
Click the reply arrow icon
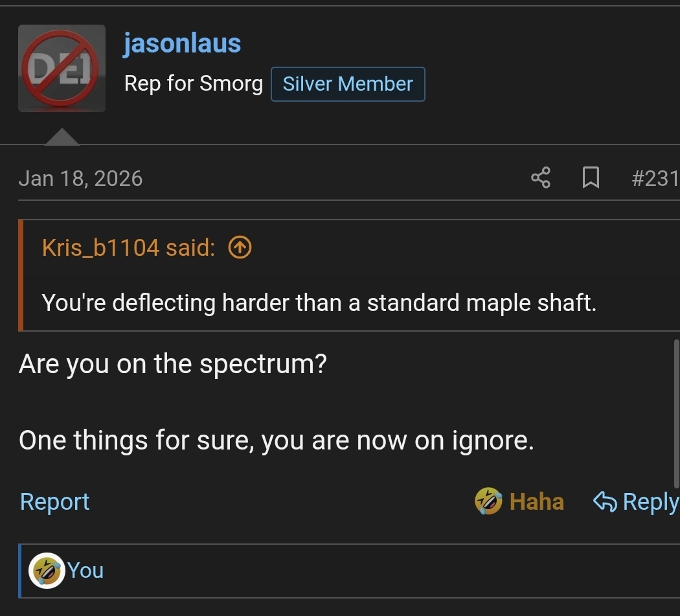(605, 501)
